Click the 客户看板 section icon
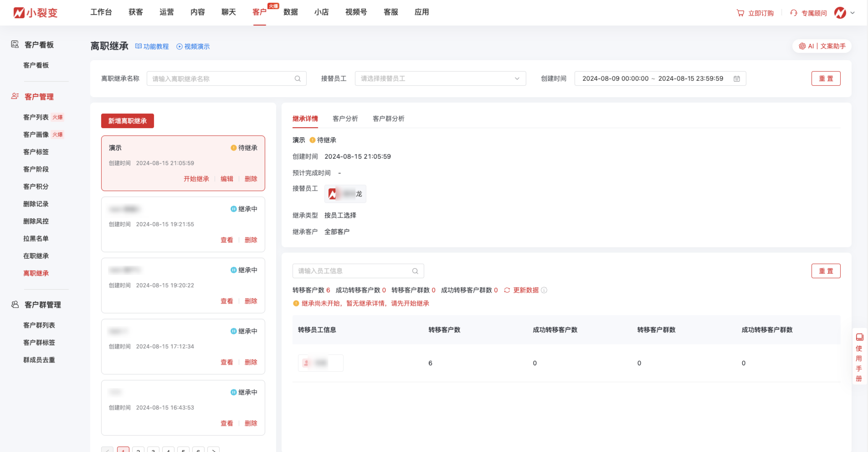Image resolution: width=868 pixels, height=452 pixels. [15, 44]
